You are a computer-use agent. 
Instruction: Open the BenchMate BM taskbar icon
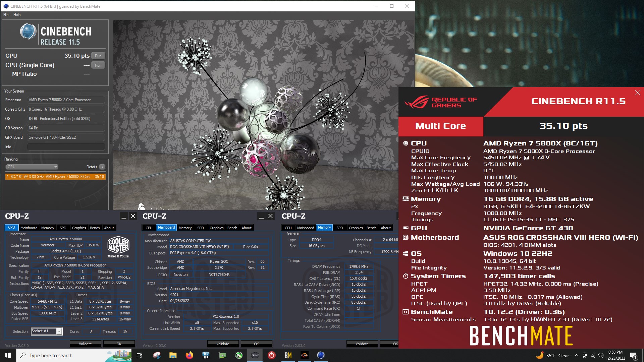click(288, 355)
